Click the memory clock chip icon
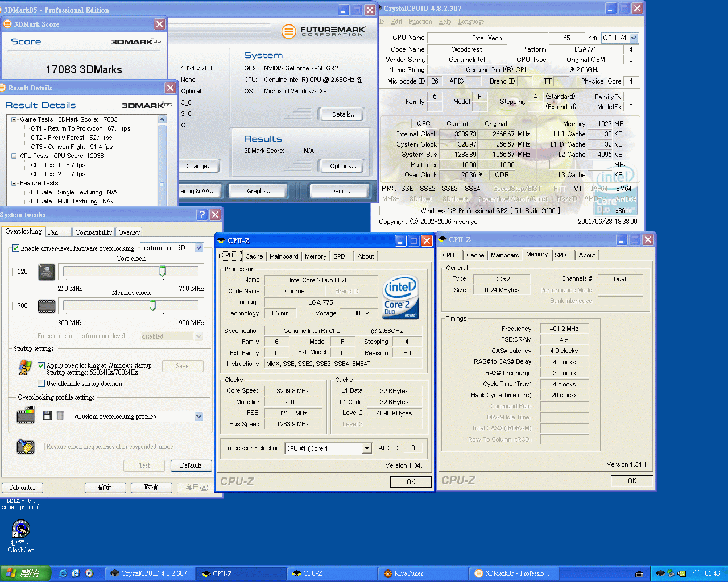Screen dimensions: 728x582 46,306
